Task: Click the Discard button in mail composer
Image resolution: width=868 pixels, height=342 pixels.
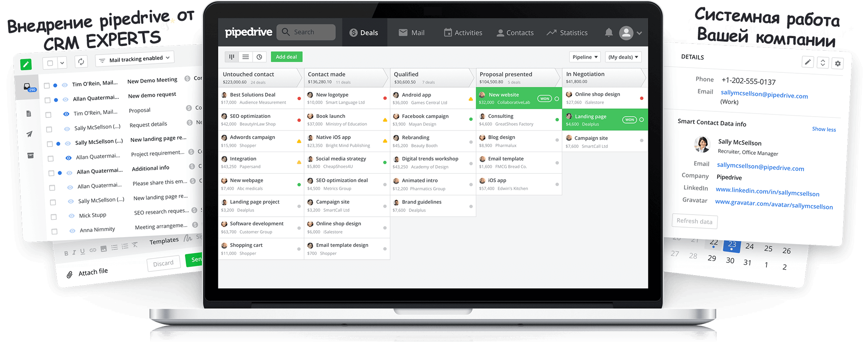Action: coord(163,263)
